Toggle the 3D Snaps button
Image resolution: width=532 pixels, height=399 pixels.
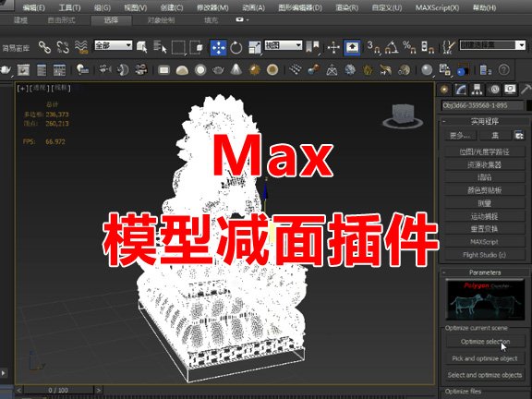pyautogui.click(x=373, y=47)
